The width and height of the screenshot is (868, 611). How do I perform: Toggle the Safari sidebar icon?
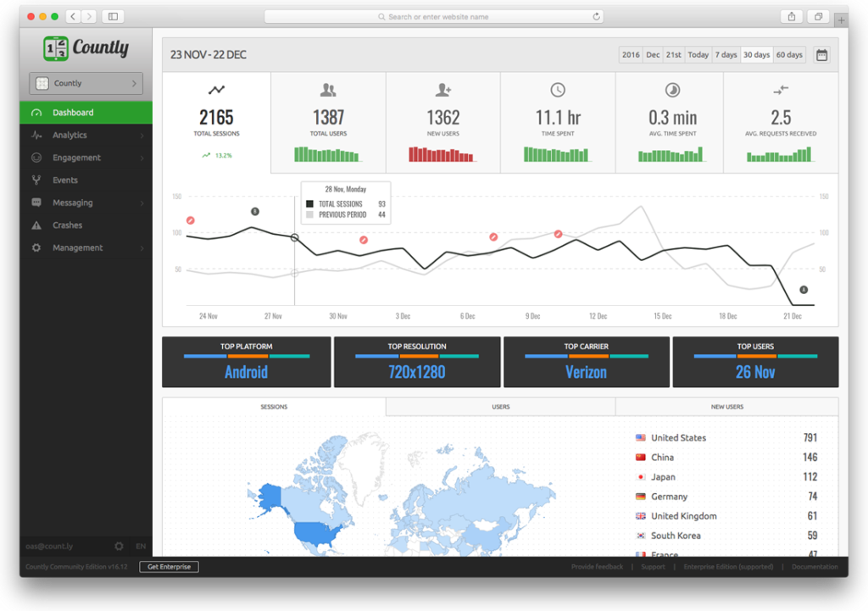pyautogui.click(x=113, y=16)
